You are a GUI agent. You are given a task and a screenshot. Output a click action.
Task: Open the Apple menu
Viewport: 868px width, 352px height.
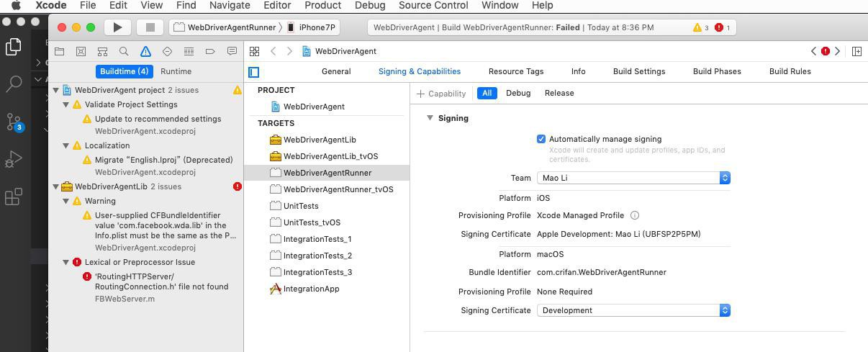click(16, 5)
